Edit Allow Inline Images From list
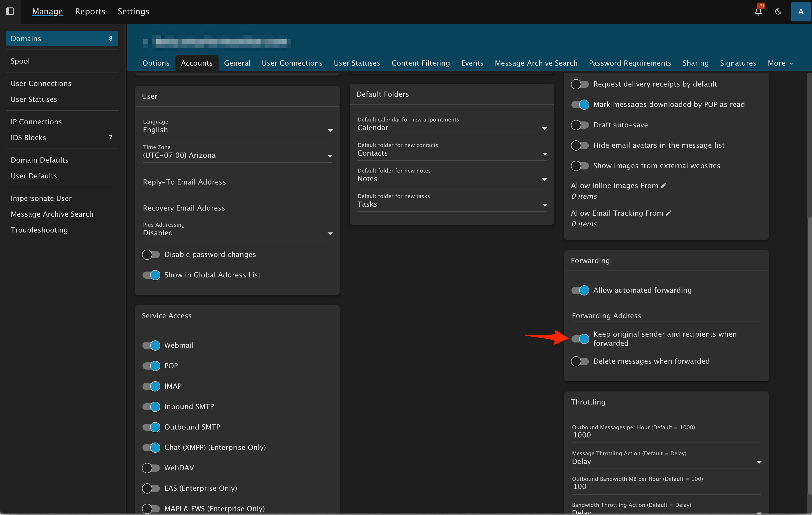The height and width of the screenshot is (515, 812). pos(663,185)
